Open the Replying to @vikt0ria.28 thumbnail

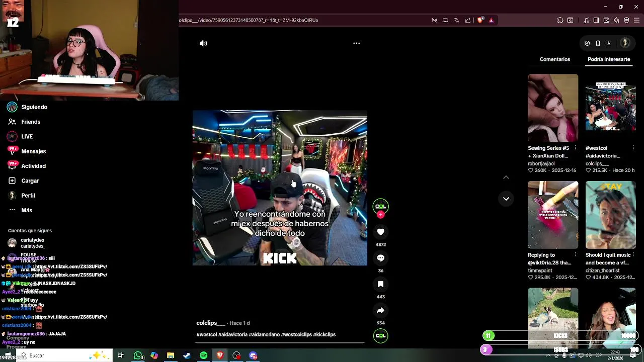(553, 215)
